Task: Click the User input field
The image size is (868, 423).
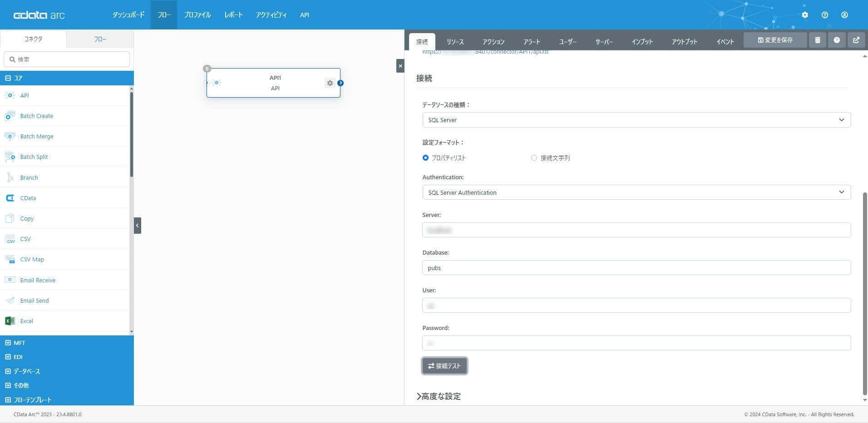Action: [x=636, y=305]
